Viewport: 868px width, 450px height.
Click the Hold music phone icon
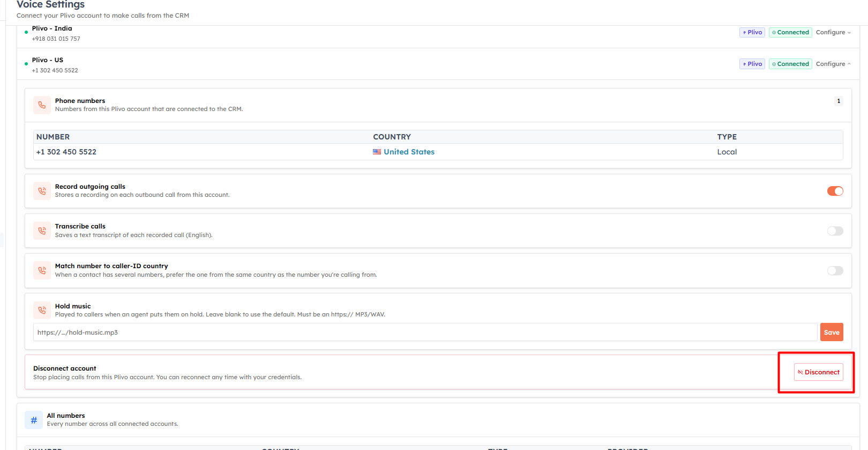(x=42, y=310)
